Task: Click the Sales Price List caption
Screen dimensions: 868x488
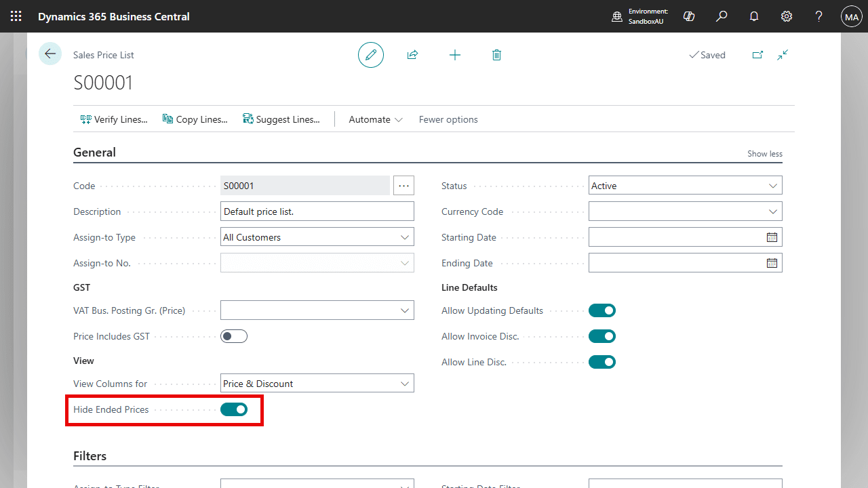Action: tap(104, 55)
